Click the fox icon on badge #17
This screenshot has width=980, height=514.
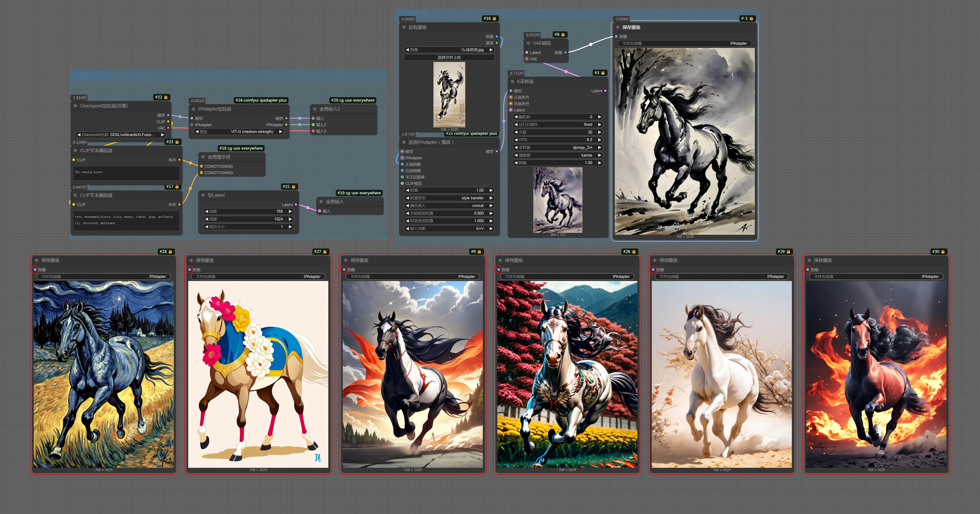click(x=177, y=187)
